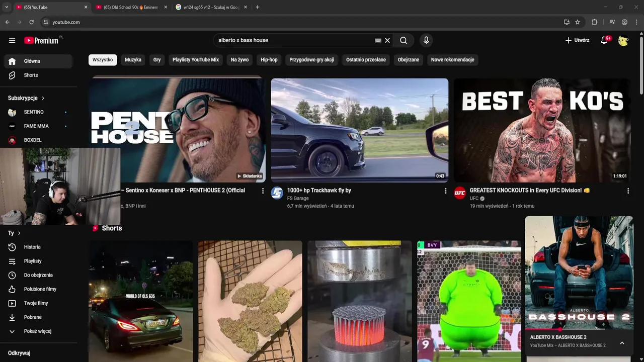Open more options for PENTHOUSE 2 video
The width and height of the screenshot is (644, 362).
click(263, 191)
